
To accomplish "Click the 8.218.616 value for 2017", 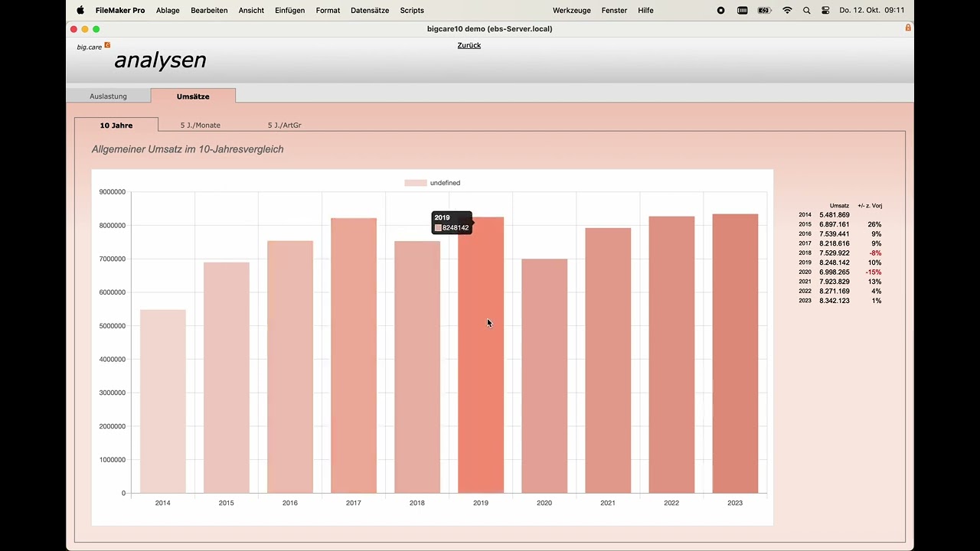I will click(835, 243).
